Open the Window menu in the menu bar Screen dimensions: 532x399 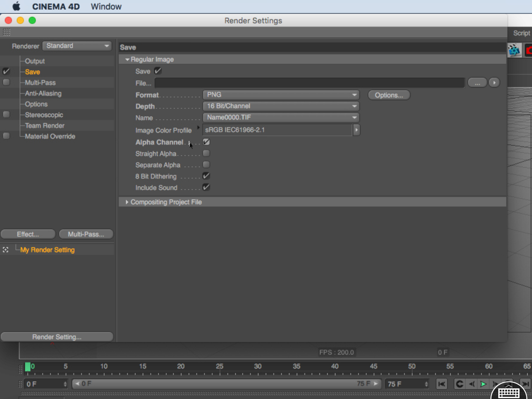[106, 6]
